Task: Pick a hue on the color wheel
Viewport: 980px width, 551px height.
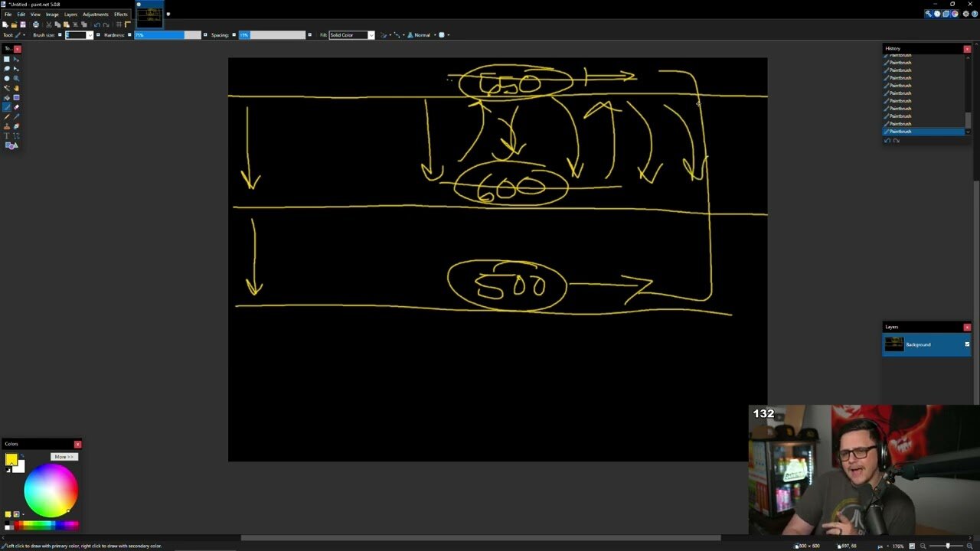Action: 51,491
